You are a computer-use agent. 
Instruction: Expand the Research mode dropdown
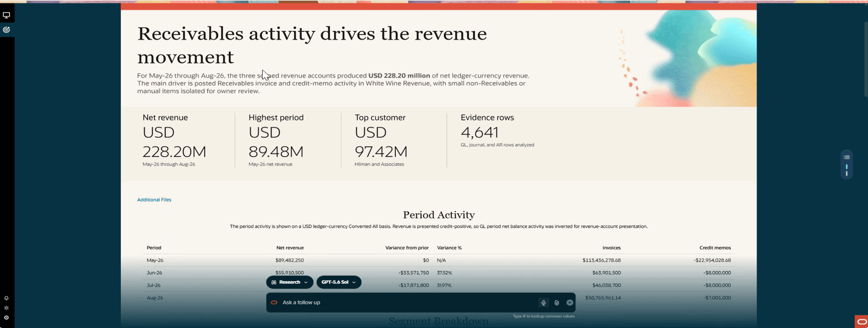290,282
